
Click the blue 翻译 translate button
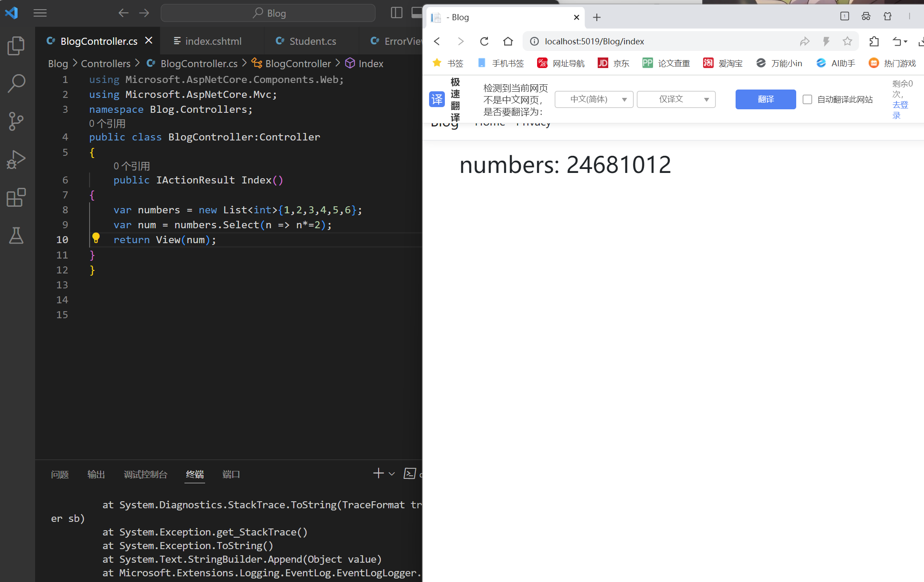(x=765, y=100)
